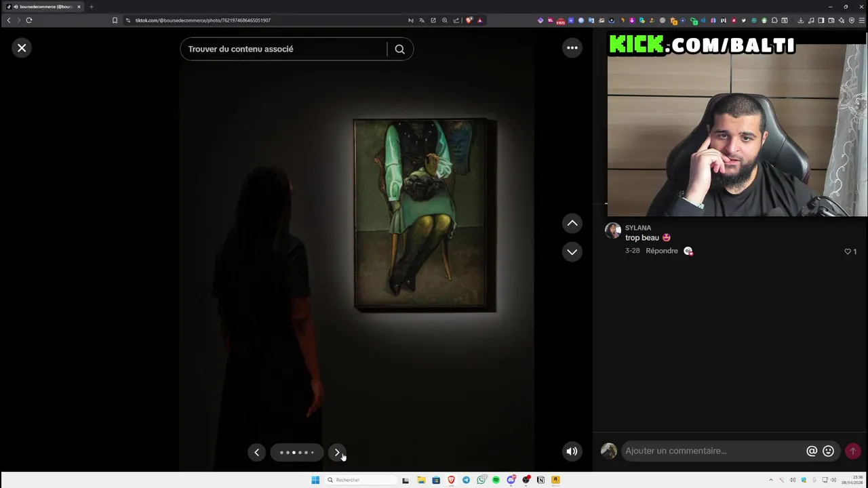Open Brave browser from the taskbar

(x=451, y=480)
